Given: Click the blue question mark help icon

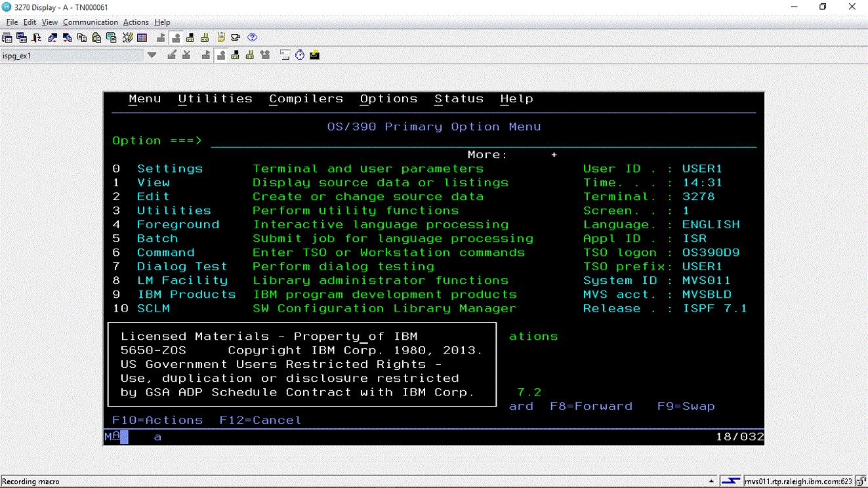Looking at the screenshot, I should [x=252, y=37].
